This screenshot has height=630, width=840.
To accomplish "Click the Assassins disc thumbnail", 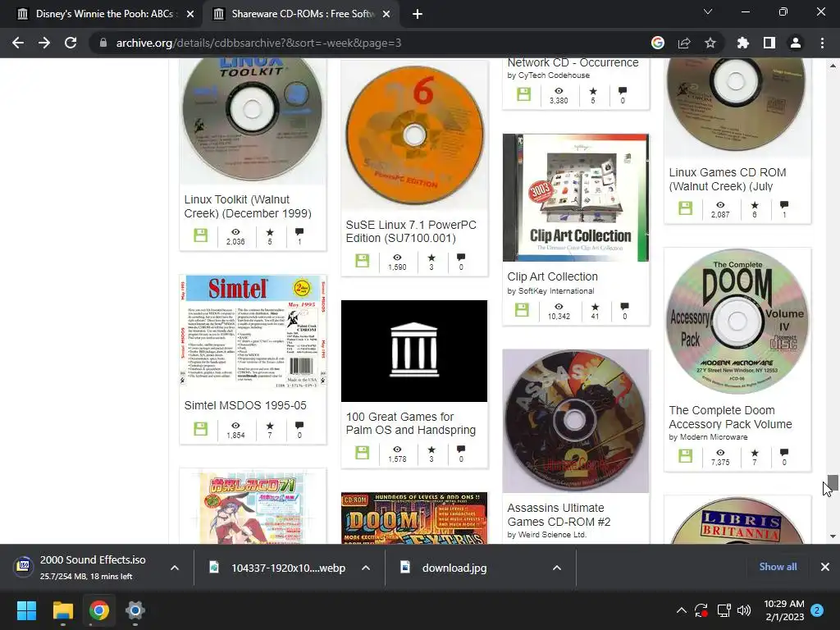I will (576, 421).
